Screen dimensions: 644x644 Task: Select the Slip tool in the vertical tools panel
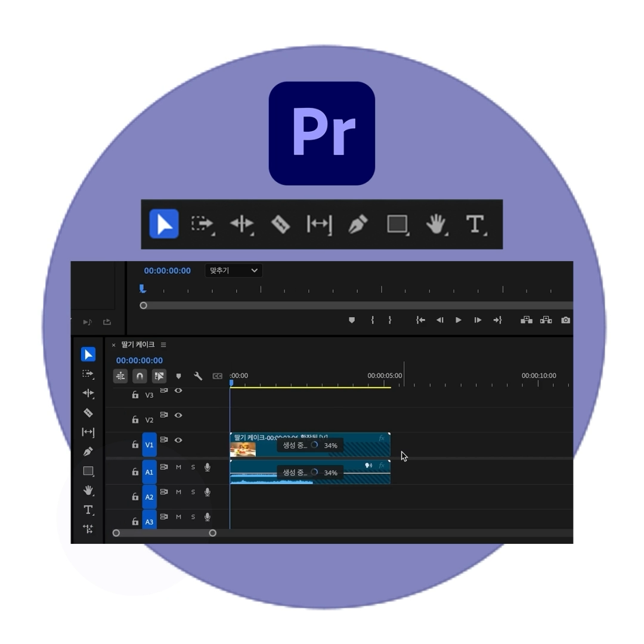88,432
